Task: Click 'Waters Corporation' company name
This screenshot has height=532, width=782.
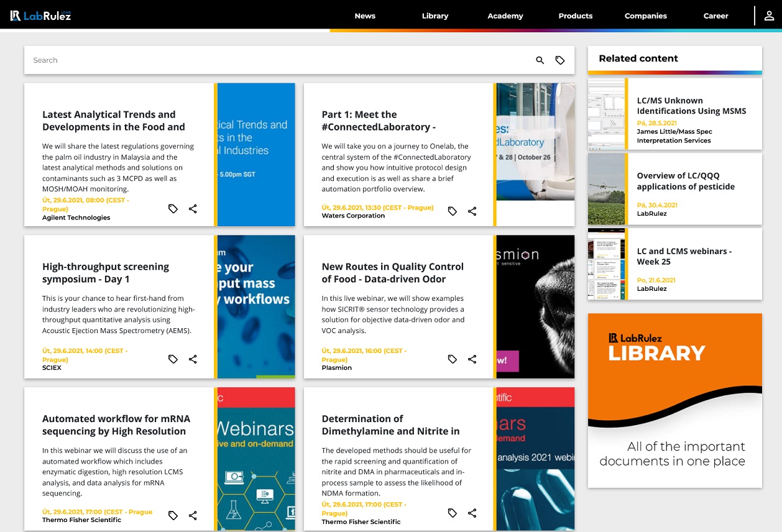Action: (353, 216)
